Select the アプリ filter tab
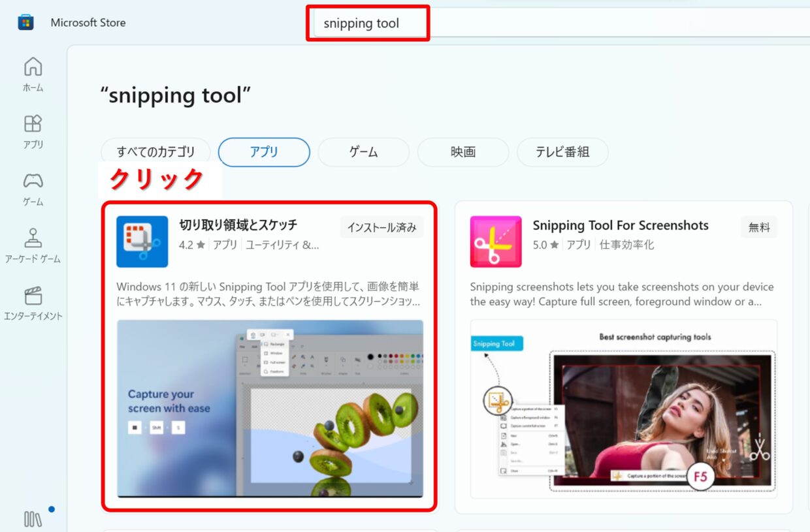Viewport: 810px width, 532px height. coord(264,152)
